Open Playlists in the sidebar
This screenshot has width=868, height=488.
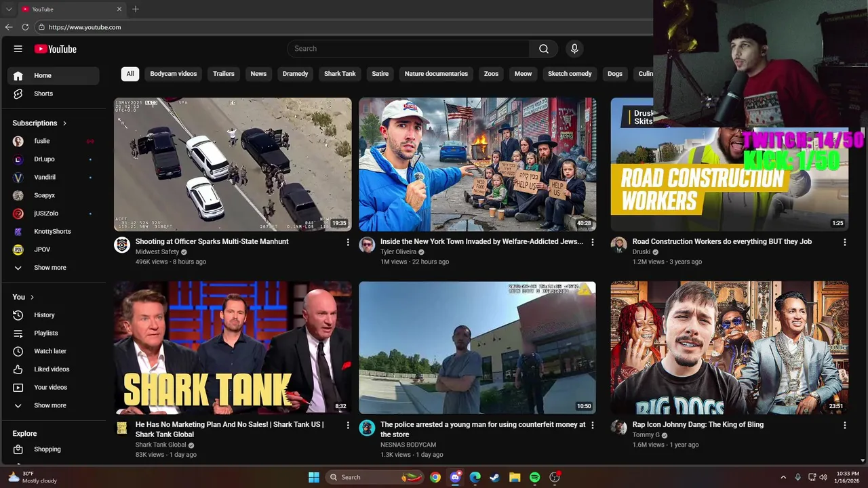(54, 333)
